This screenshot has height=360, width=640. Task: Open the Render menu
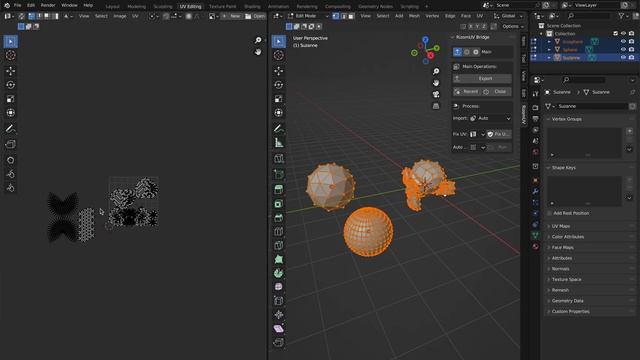tap(48, 5)
